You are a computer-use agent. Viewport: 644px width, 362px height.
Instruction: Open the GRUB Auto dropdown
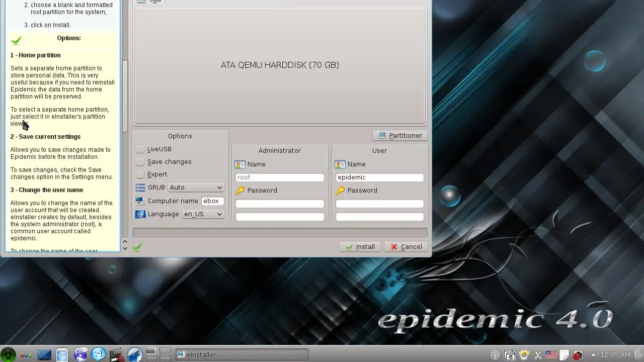195,188
